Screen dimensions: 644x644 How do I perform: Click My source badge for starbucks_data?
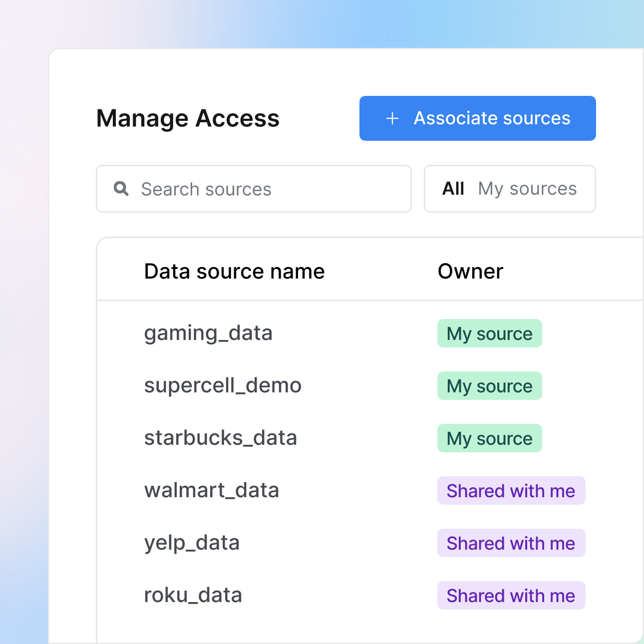point(489,438)
